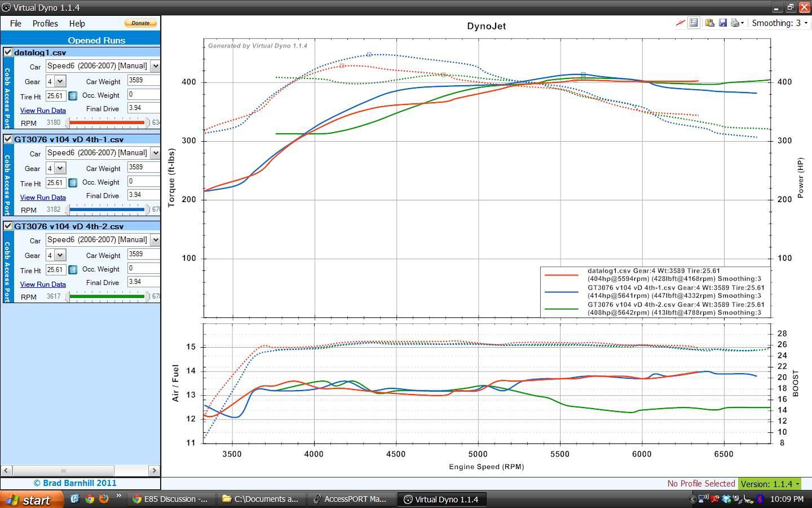Click the red trend line toolbar icon
This screenshot has width=812, height=508.
coord(681,23)
